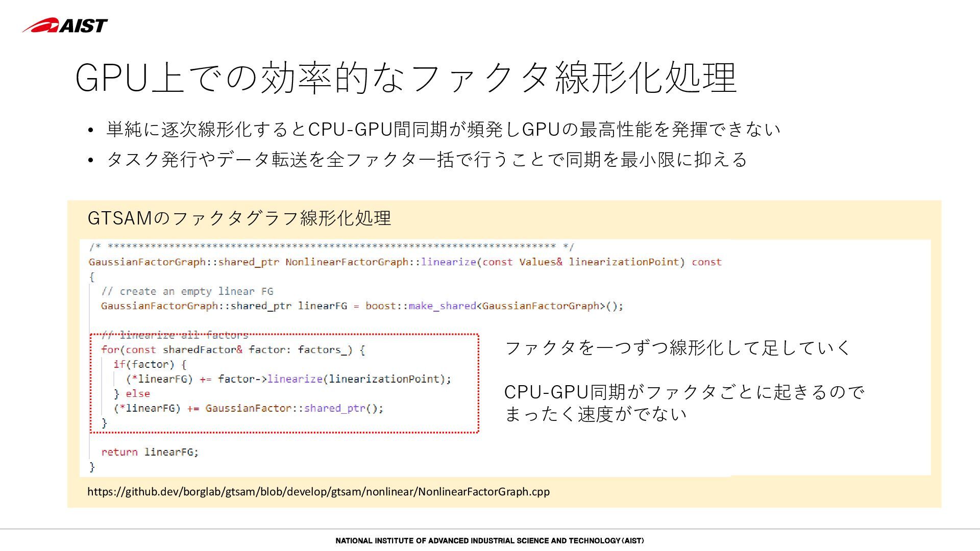Click the first bullet about CPU-GPU synchronization
This screenshot has height=551, width=980.
point(443,129)
